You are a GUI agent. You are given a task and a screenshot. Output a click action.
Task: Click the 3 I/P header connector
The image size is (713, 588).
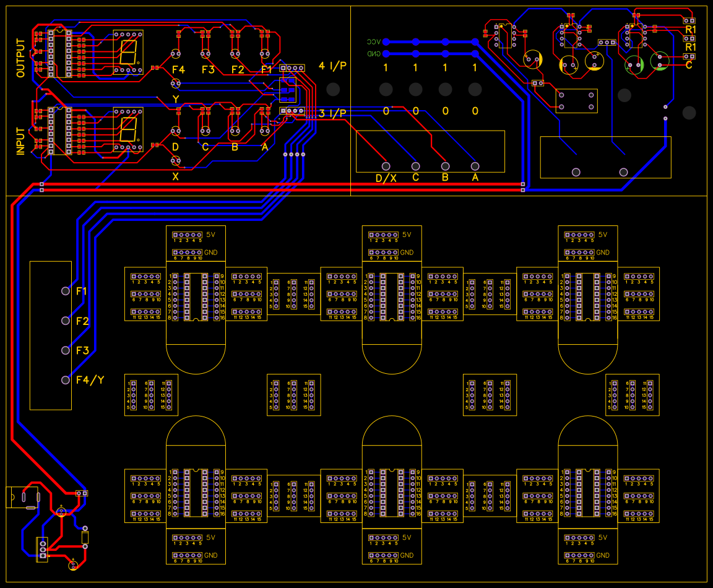[x=292, y=111]
